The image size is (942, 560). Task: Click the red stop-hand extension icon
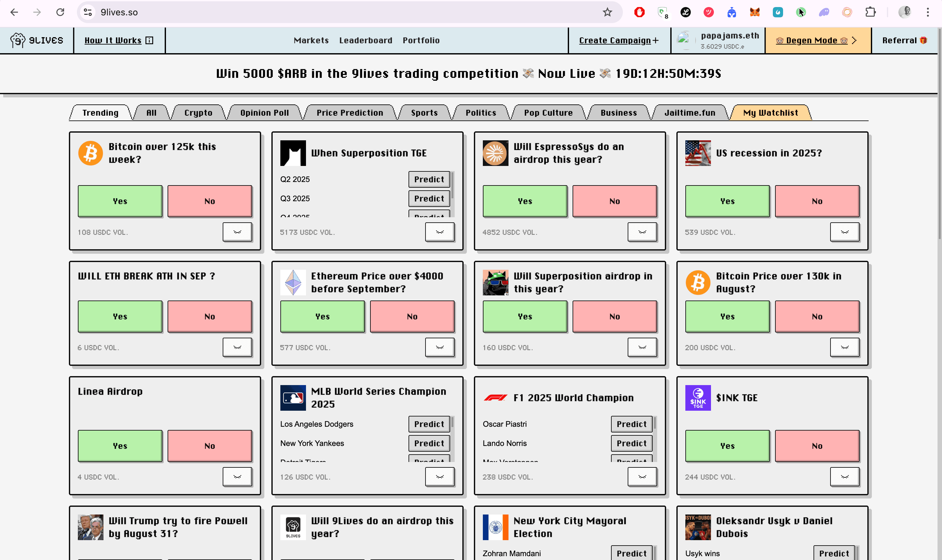click(x=639, y=12)
